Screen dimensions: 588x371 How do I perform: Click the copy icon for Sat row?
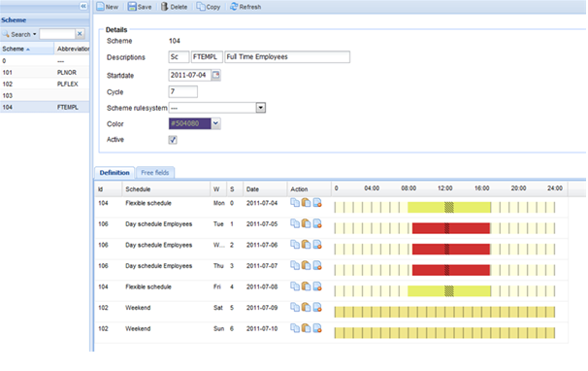pyautogui.click(x=295, y=307)
